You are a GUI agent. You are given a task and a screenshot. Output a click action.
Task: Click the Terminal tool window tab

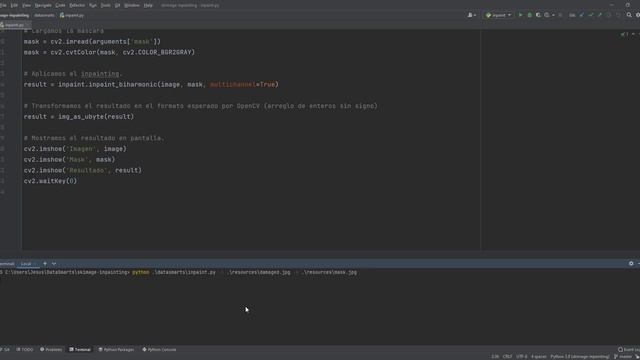[x=80, y=350]
